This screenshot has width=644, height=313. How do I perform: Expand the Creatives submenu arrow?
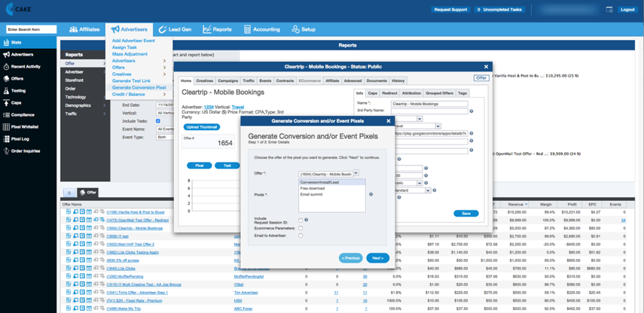(164, 74)
